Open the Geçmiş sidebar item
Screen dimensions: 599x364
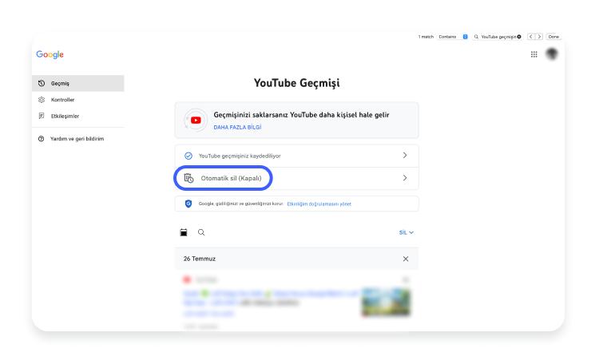click(78, 83)
